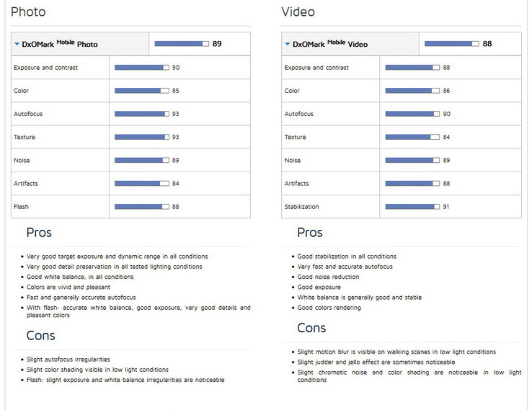
Task: Click the DxOMark Mobile Photo header
Action: coord(60,44)
